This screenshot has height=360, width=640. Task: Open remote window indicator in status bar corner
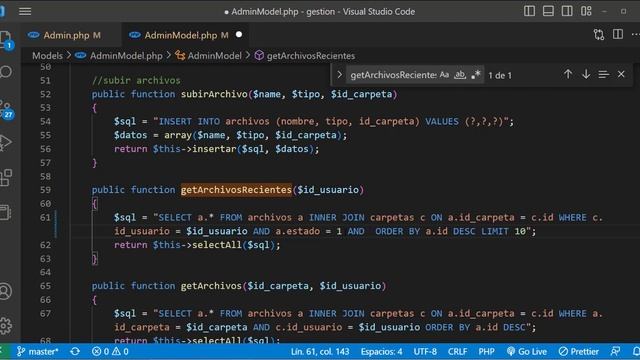pos(2,351)
